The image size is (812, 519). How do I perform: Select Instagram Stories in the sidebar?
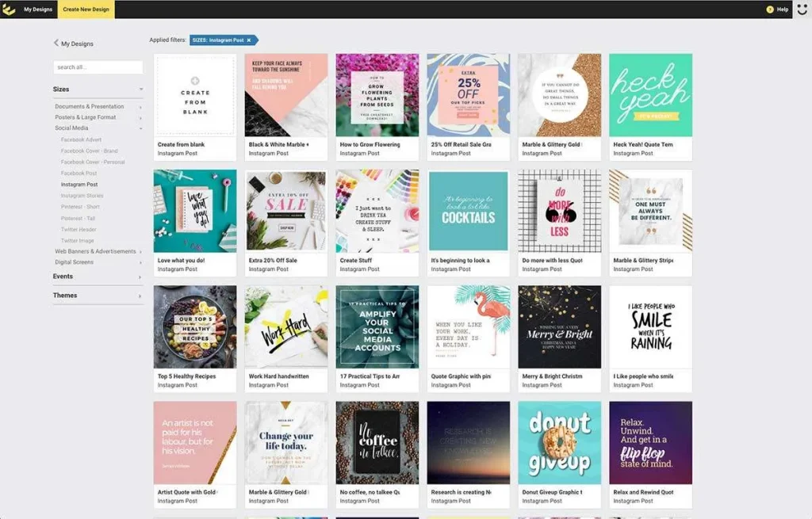tap(82, 196)
